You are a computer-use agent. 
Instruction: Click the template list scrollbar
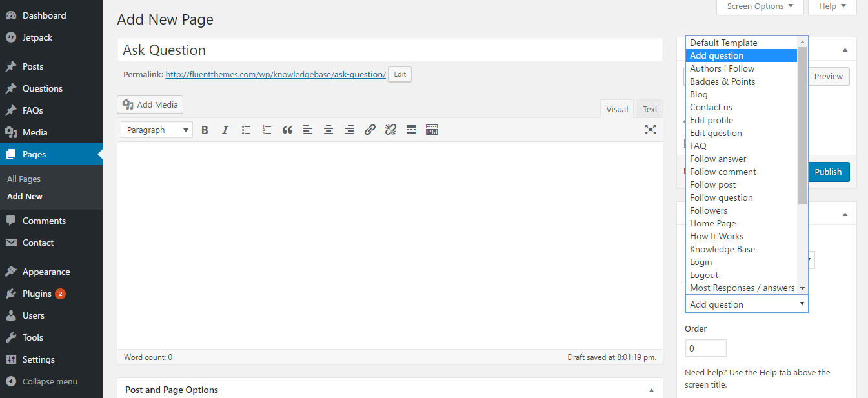802,129
